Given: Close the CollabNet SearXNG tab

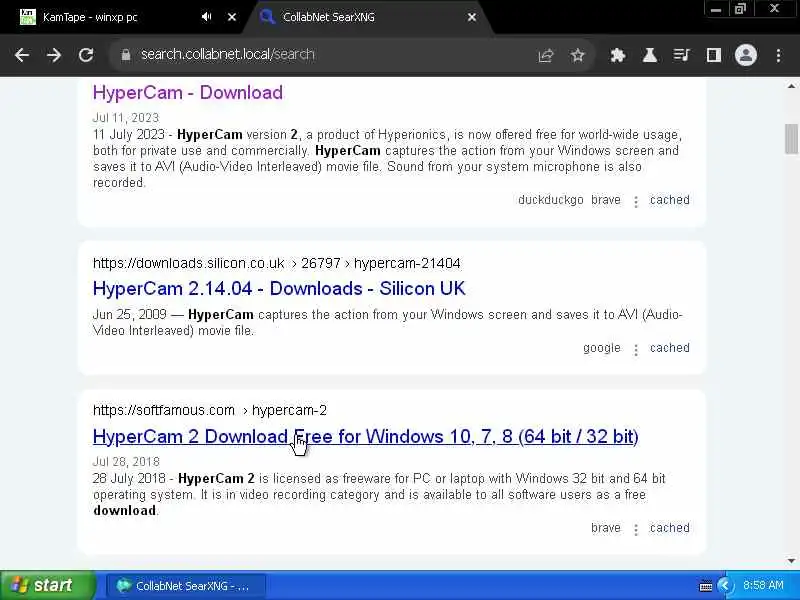Looking at the screenshot, I should (x=472, y=17).
